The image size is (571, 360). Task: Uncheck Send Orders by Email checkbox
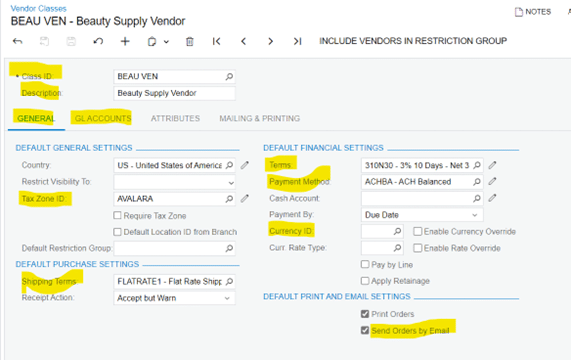(x=365, y=330)
